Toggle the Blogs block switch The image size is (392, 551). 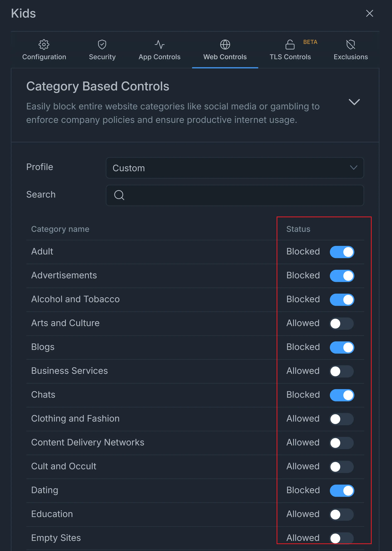[342, 347]
